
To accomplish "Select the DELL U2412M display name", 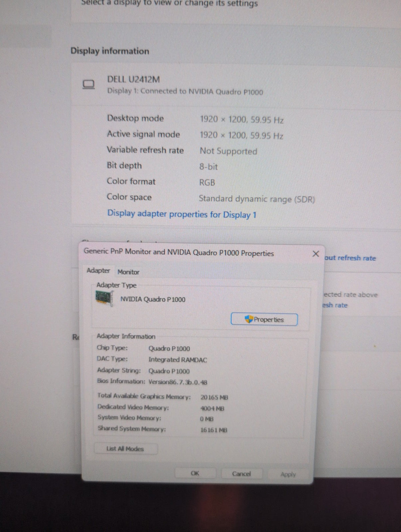I will click(x=133, y=79).
